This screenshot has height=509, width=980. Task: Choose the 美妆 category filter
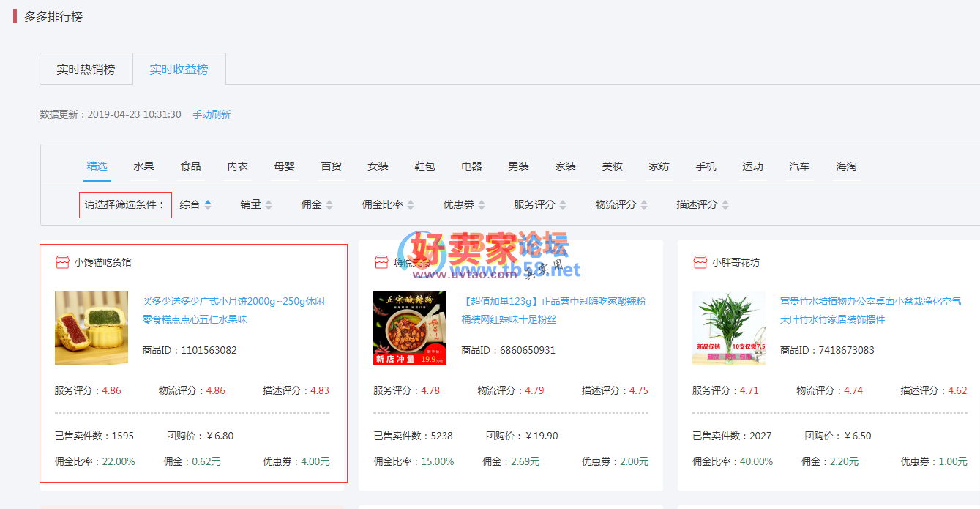pyautogui.click(x=612, y=166)
